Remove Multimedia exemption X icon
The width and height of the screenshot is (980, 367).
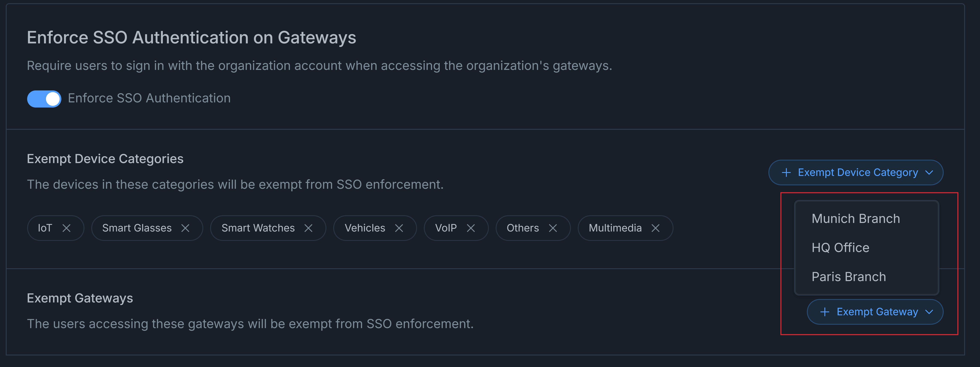click(656, 228)
